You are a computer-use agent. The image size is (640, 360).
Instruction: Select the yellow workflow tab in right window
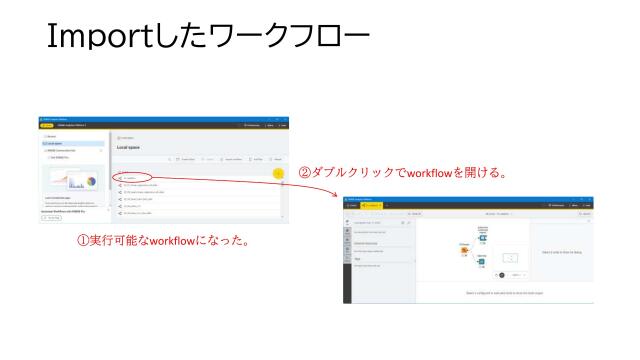(371, 205)
